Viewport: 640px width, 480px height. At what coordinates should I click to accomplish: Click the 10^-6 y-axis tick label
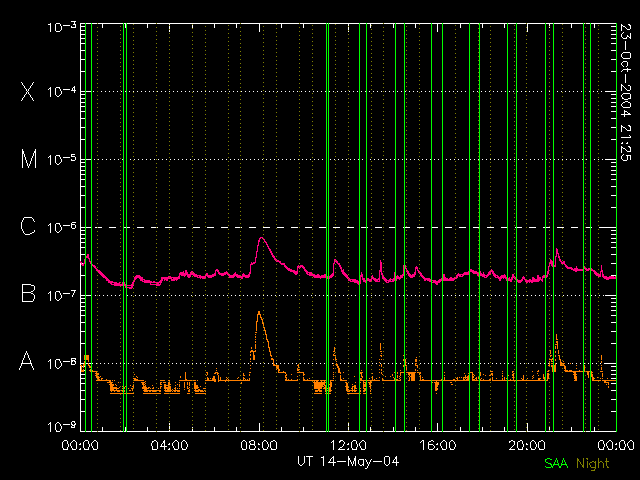[x=62, y=227]
